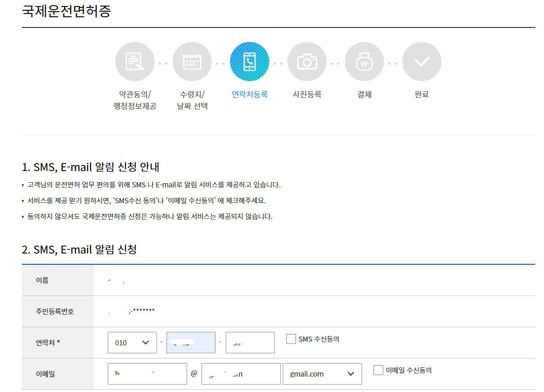Click the 수령지/날짜 선택 step text
The height and width of the screenshot is (392, 544).
tap(192, 100)
